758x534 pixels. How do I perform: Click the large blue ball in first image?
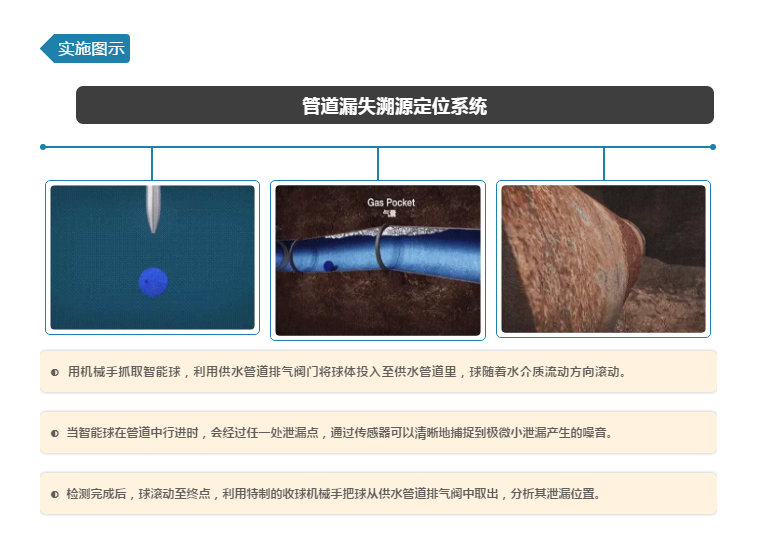click(x=152, y=281)
